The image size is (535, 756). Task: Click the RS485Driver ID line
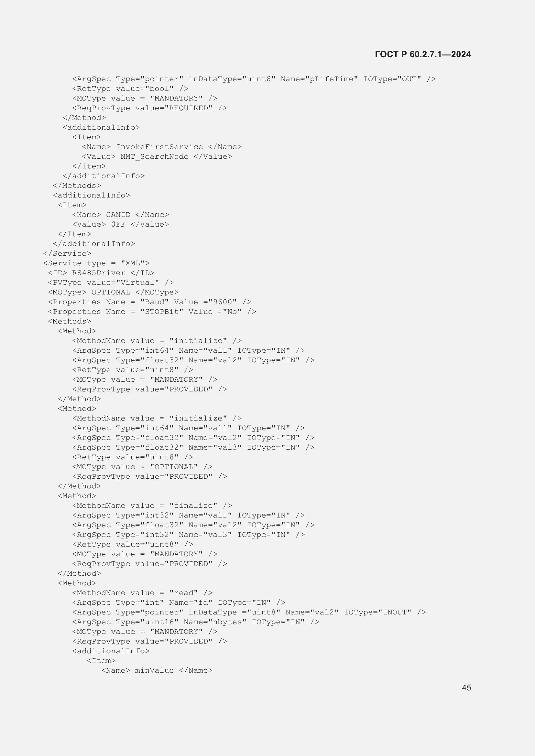(x=101, y=273)
